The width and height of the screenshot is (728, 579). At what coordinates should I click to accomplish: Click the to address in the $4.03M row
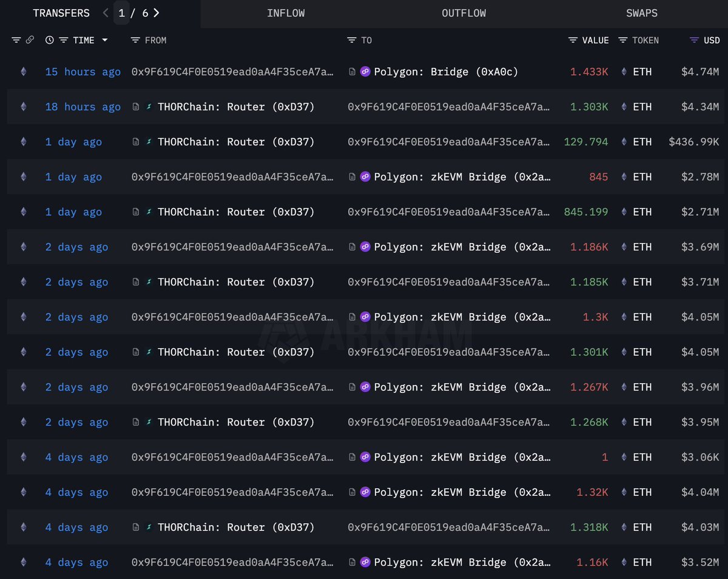coord(449,527)
